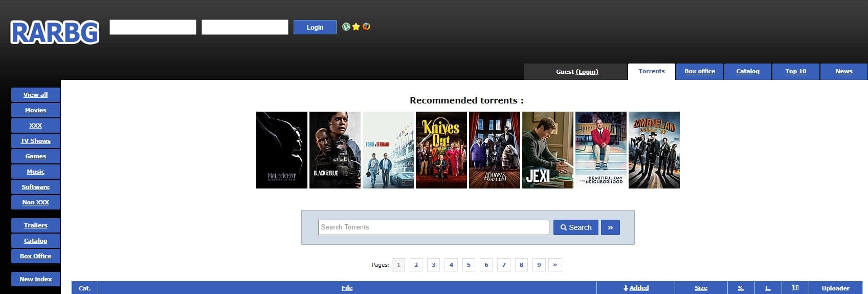
Task: Sort by Size column header
Action: click(701, 288)
